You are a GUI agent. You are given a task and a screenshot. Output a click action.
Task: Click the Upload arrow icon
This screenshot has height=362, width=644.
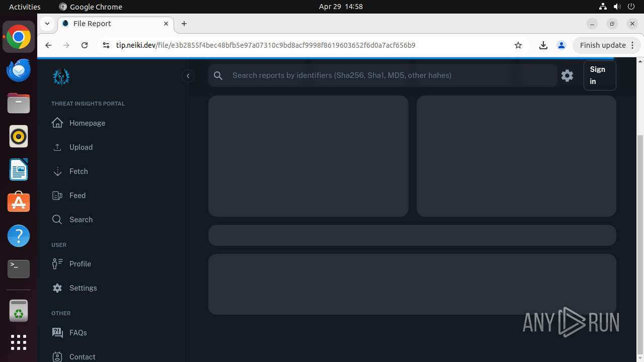tap(57, 147)
